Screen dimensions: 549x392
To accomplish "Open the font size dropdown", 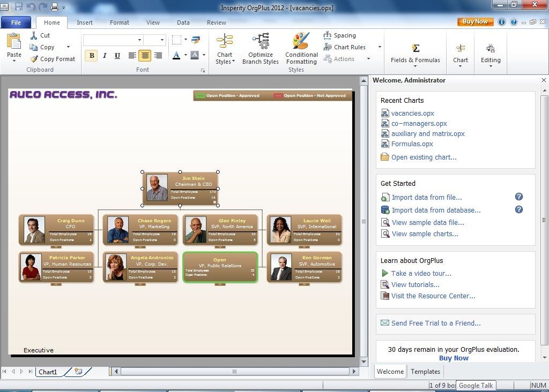I will (162, 40).
